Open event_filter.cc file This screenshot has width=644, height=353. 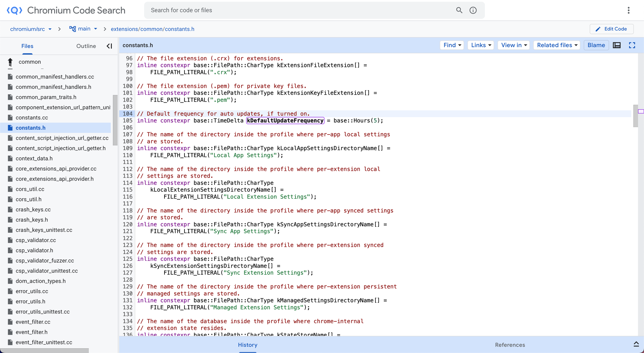tap(33, 322)
